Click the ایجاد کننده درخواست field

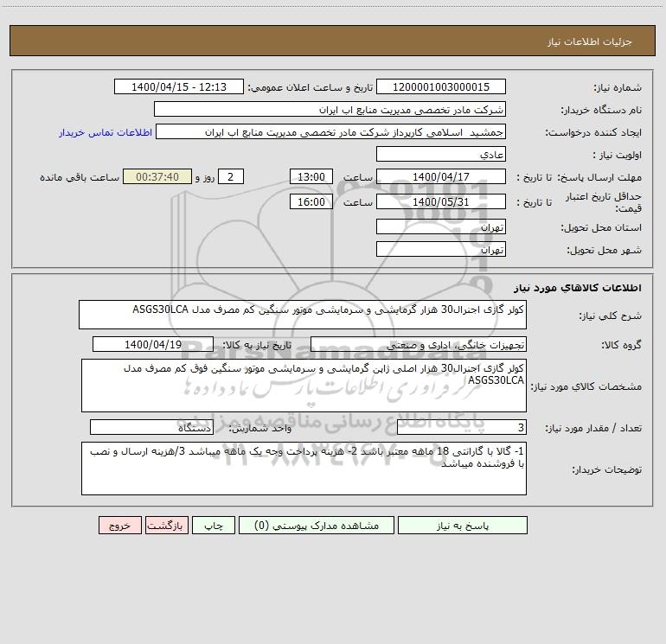(331, 131)
